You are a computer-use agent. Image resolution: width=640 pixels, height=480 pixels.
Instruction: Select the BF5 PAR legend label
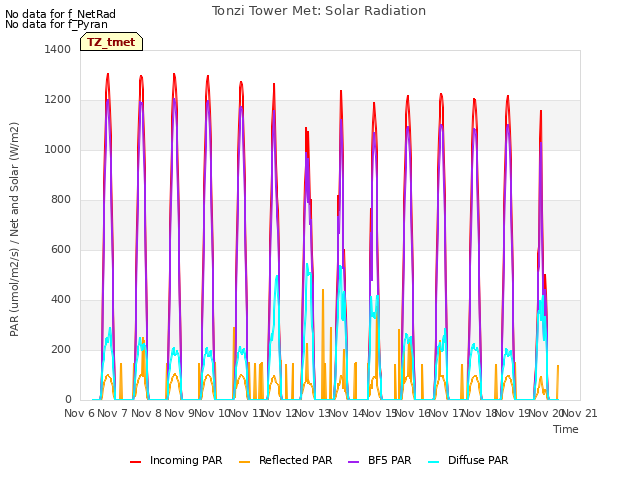pyautogui.click(x=389, y=460)
